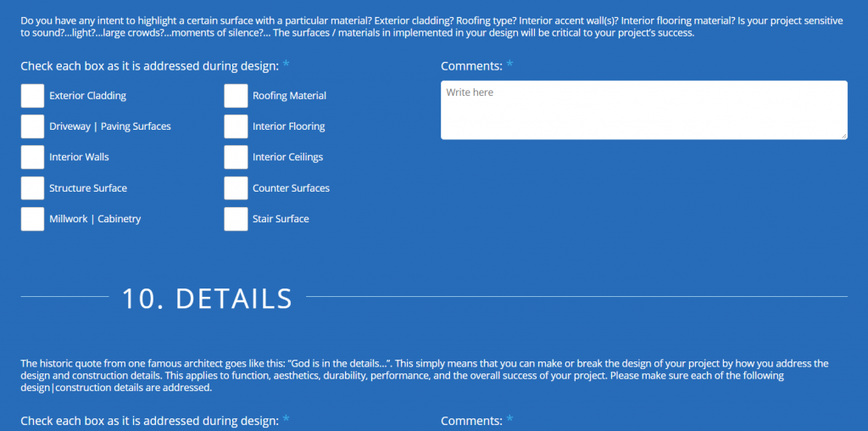Mark the Interior Walls checkbox
Image resolution: width=868 pixels, height=431 pixels.
pyautogui.click(x=32, y=157)
